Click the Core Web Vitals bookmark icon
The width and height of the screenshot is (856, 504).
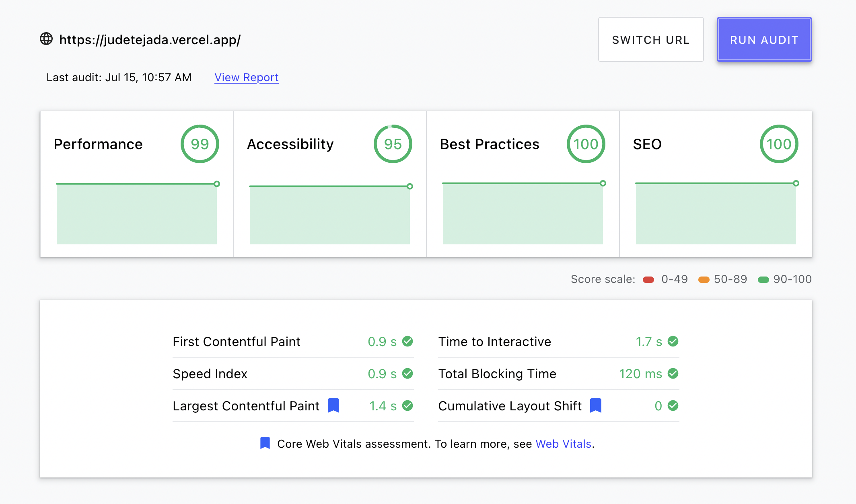pyautogui.click(x=265, y=443)
